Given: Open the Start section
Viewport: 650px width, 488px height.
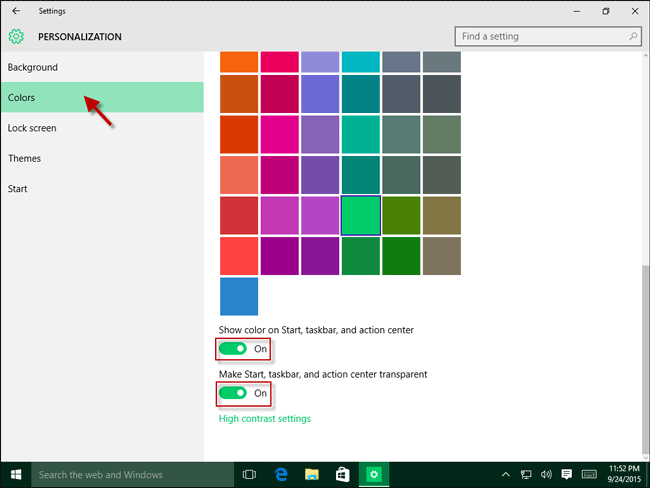Looking at the screenshot, I should click(102, 189).
